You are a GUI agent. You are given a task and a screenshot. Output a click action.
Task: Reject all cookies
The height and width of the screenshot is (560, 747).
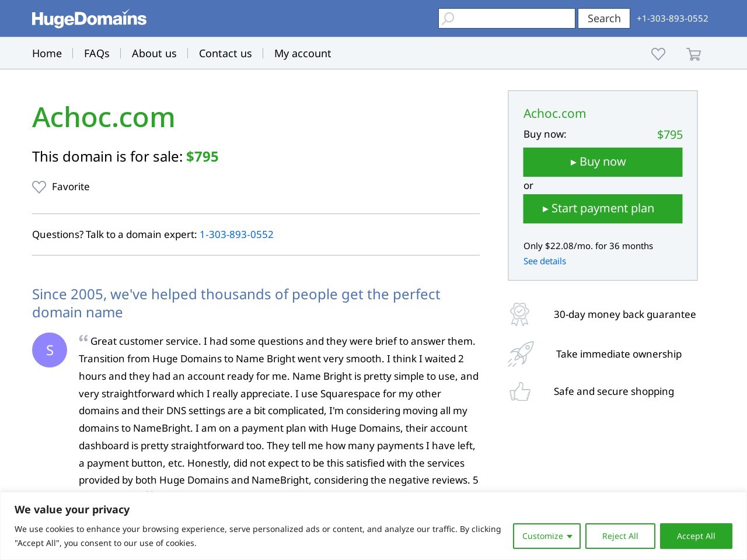(x=620, y=536)
